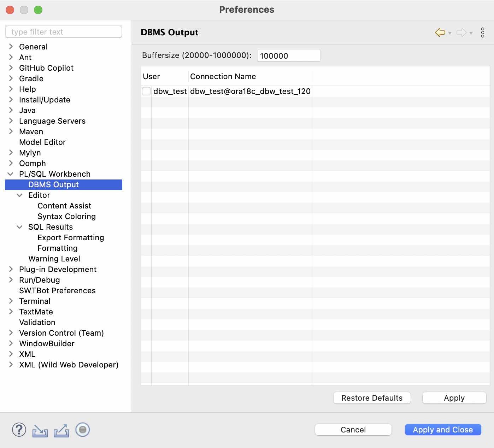
Task: Click the Restore Defaults button
Action: click(x=372, y=398)
